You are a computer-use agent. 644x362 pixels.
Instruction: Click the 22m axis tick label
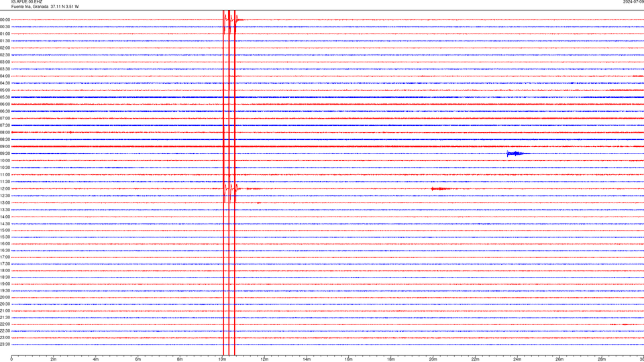tap(475, 359)
